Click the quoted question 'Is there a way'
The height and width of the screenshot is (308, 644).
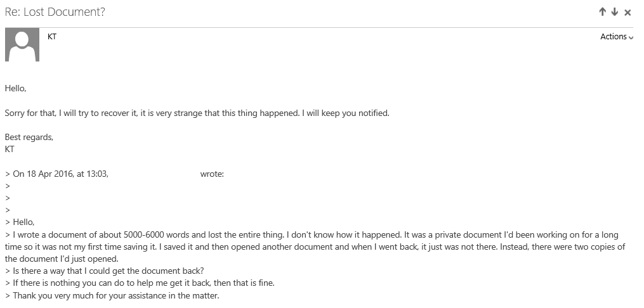coord(105,271)
